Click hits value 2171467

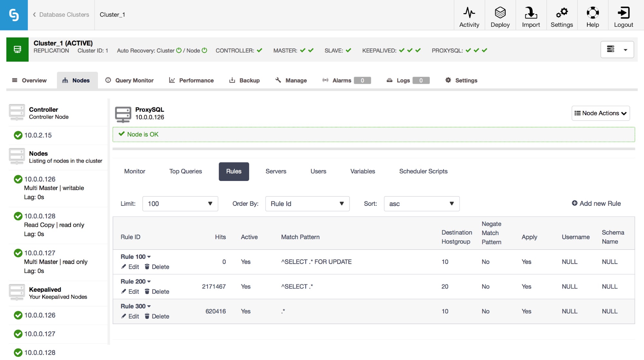coord(214,287)
